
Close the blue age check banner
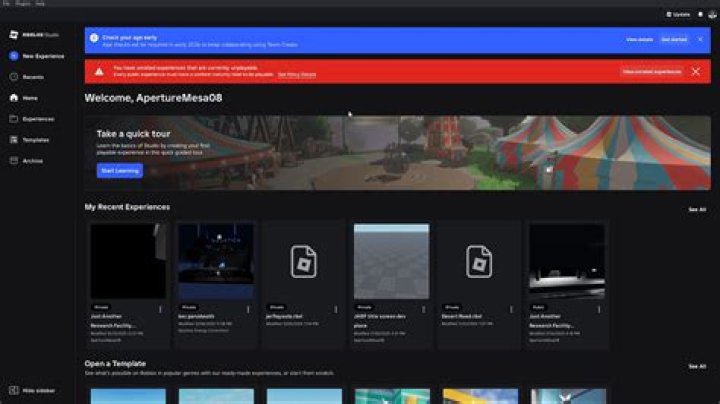coord(701,39)
